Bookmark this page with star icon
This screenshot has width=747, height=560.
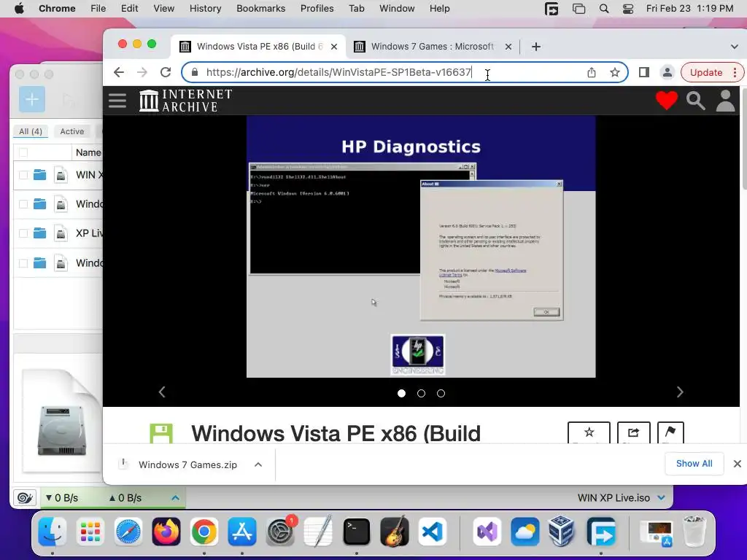click(x=614, y=72)
